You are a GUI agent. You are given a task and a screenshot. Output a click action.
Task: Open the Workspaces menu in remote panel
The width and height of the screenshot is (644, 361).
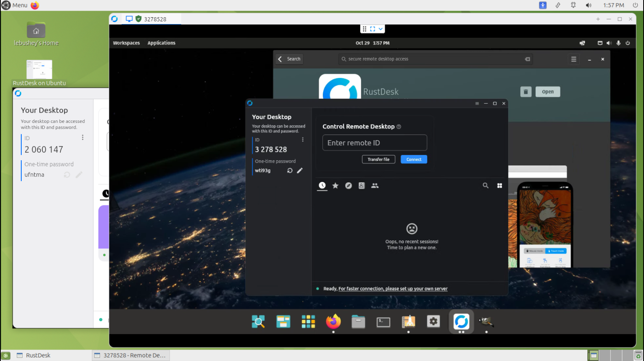tap(126, 43)
